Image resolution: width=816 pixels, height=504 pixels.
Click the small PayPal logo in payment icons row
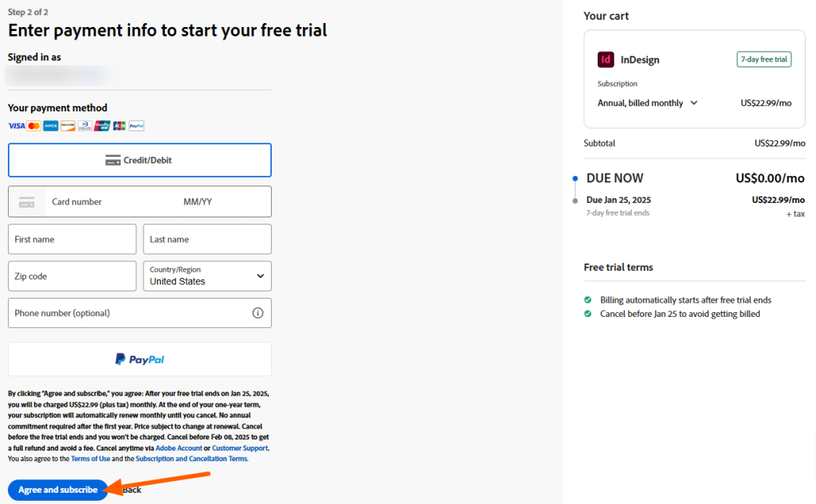tap(136, 126)
